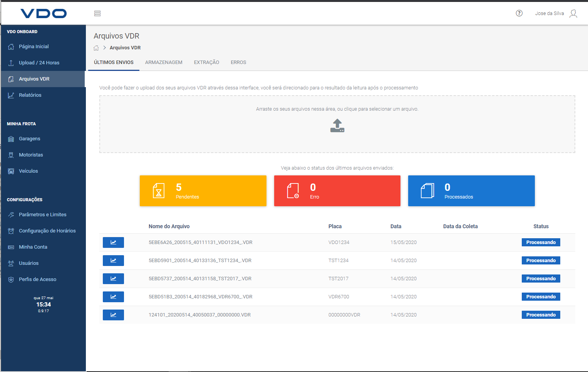Screen dimensions: 588x372
Task: Click the file upload drop area
Action: (x=337, y=124)
